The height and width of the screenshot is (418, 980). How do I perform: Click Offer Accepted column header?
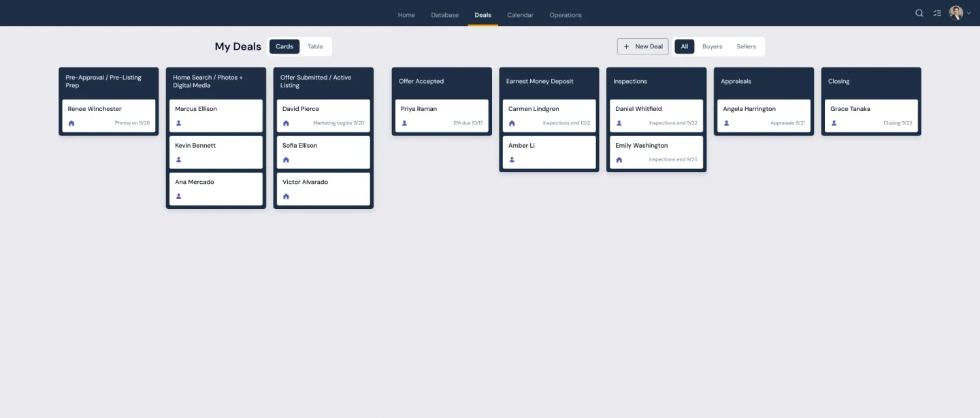(x=442, y=82)
